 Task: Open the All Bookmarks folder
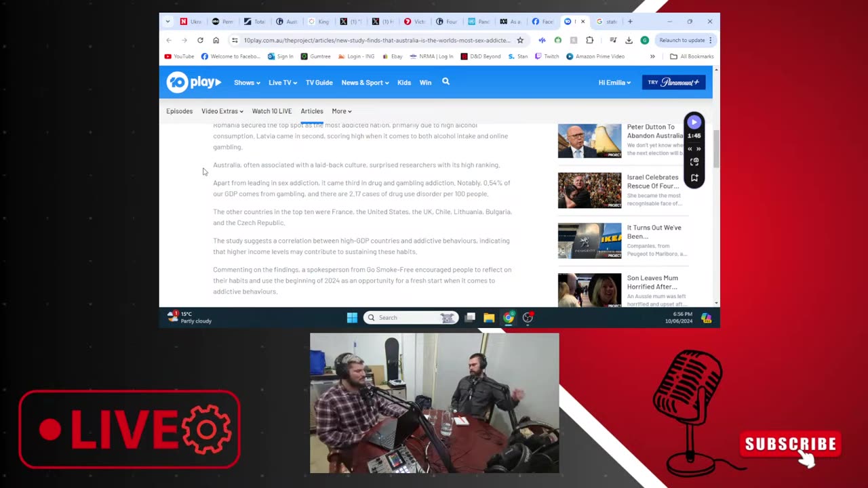tap(692, 56)
